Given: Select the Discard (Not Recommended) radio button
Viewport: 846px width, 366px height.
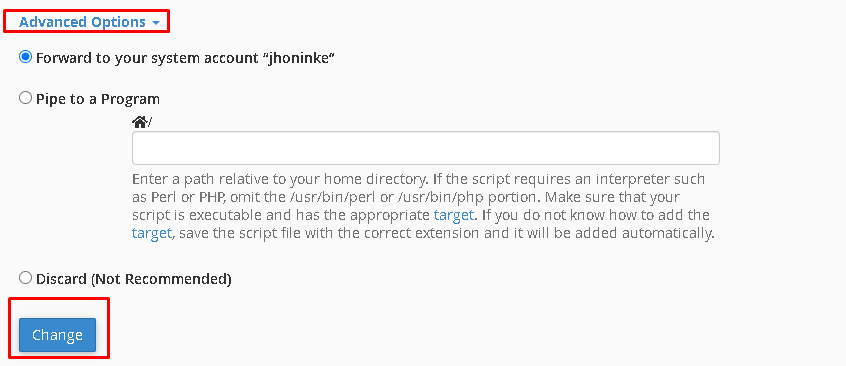Looking at the screenshot, I should pyautogui.click(x=25, y=278).
